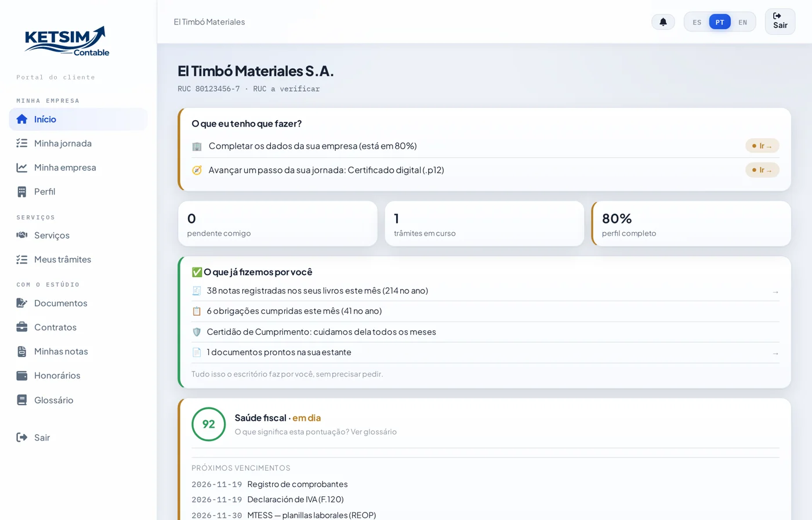Open Serviços handshake icon
This screenshot has width=812, height=520.
(x=22, y=235)
